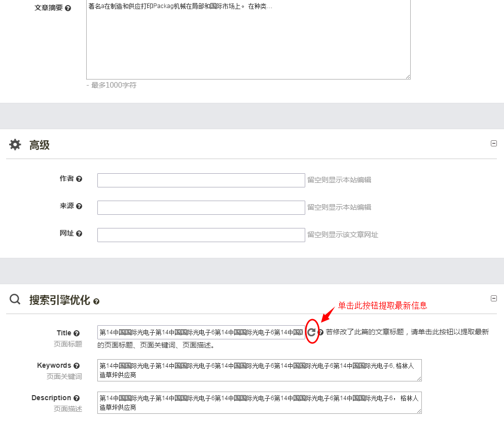The image size is (504, 425).
Task: Click the help icon beside the 网址 label
Action: [x=80, y=233]
